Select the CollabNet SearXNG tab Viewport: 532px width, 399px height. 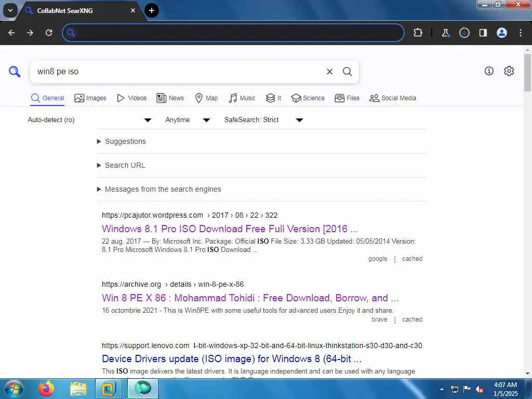pos(82,10)
